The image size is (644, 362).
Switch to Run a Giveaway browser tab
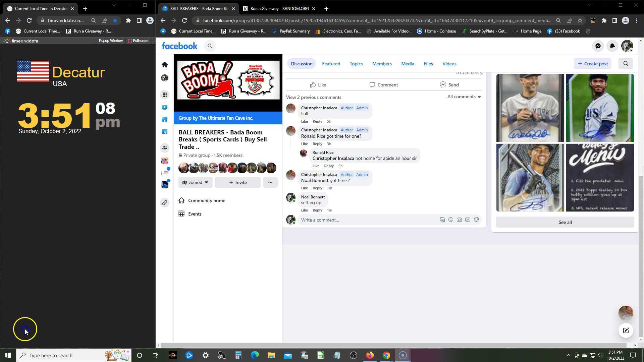click(279, 9)
